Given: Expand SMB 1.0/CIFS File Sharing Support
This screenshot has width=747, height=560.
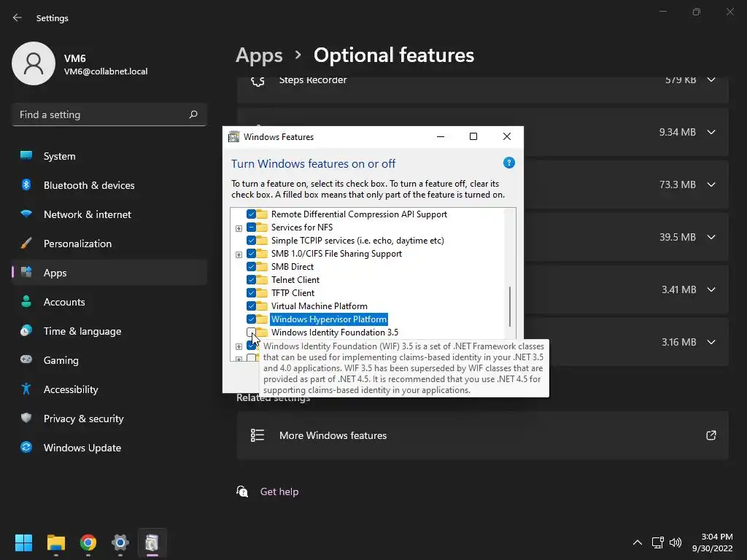Looking at the screenshot, I should coord(239,254).
